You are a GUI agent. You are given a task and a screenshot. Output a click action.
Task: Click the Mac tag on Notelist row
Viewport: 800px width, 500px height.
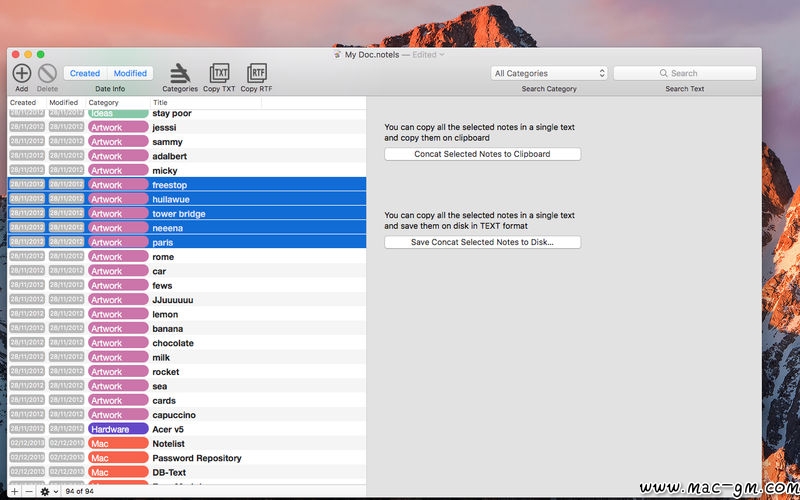pos(118,444)
